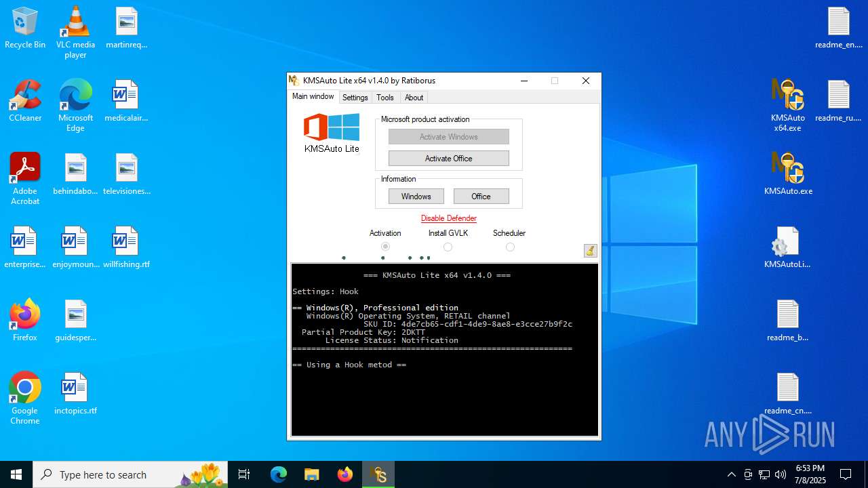The height and width of the screenshot is (488, 868).
Task: Click the KMSAuto Lite Office/Windows logo
Action: [x=332, y=134]
